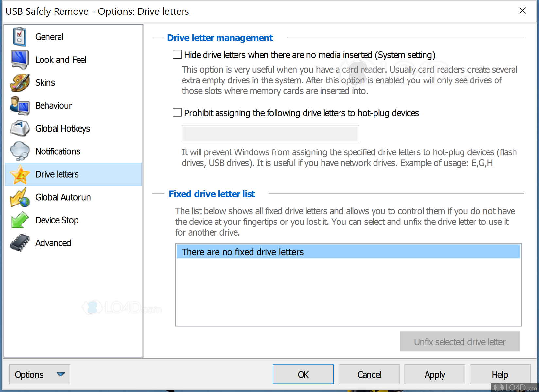This screenshot has height=392, width=539.
Task: Open the Global Hotkeys settings
Action: point(62,128)
